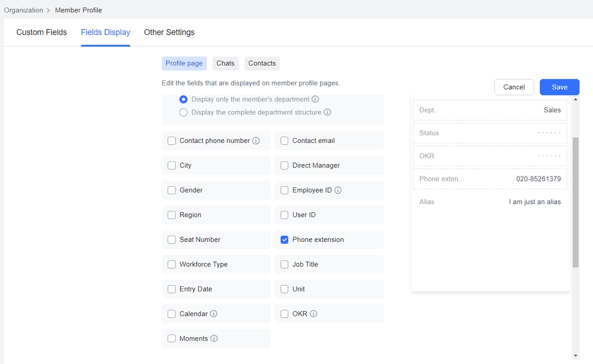The width and height of the screenshot is (593, 364).
Task: Click the page vertical scrollbar down arrow
Action: 576,356
